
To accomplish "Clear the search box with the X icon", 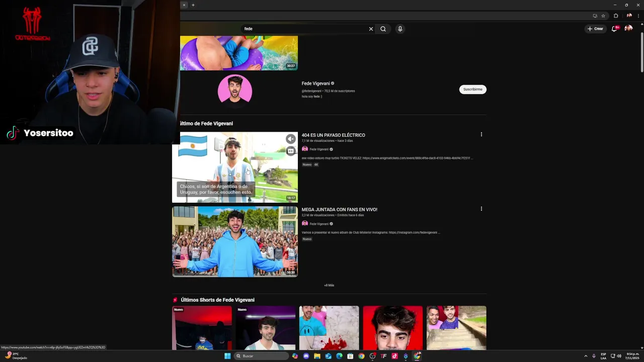I will pyautogui.click(x=371, y=29).
